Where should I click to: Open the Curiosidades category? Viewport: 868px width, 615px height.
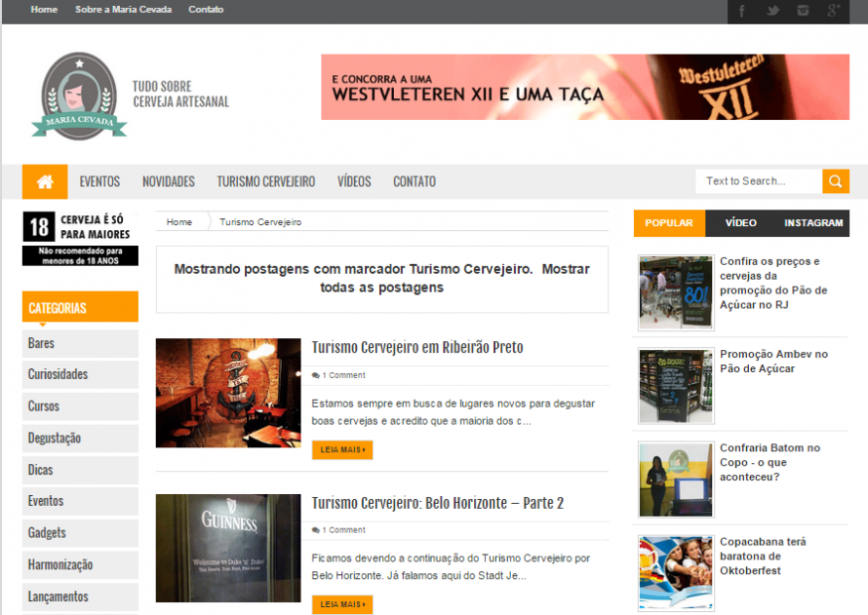pos(80,374)
